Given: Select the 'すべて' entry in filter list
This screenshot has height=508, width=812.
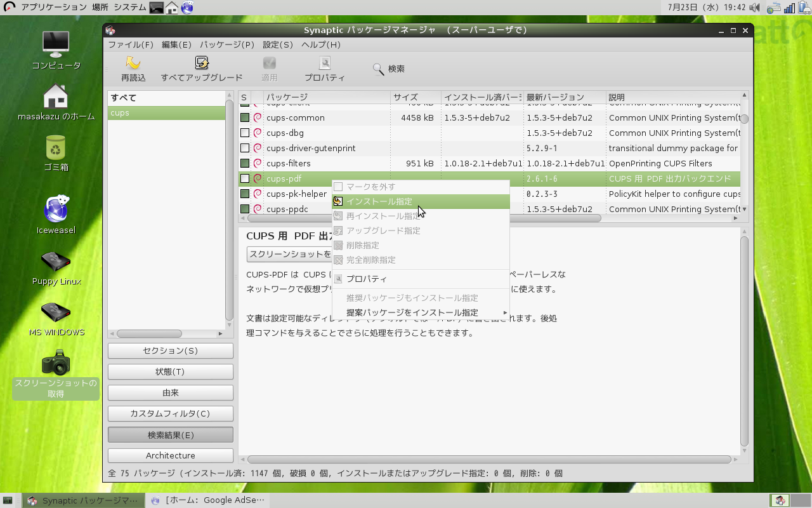Looking at the screenshot, I should tap(166, 98).
